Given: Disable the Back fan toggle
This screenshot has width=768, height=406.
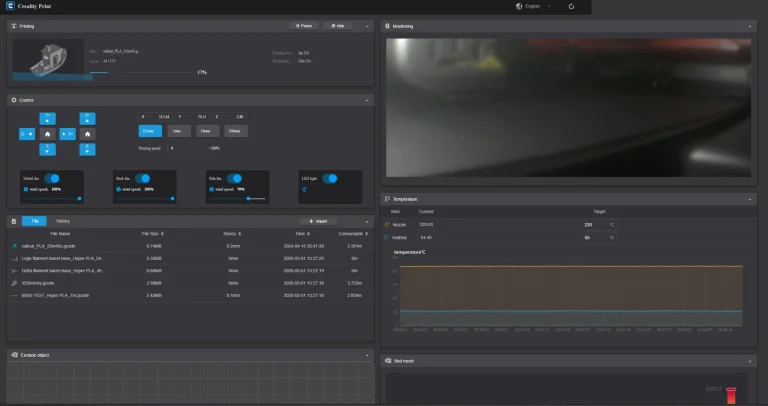Looking at the screenshot, I should 141,178.
